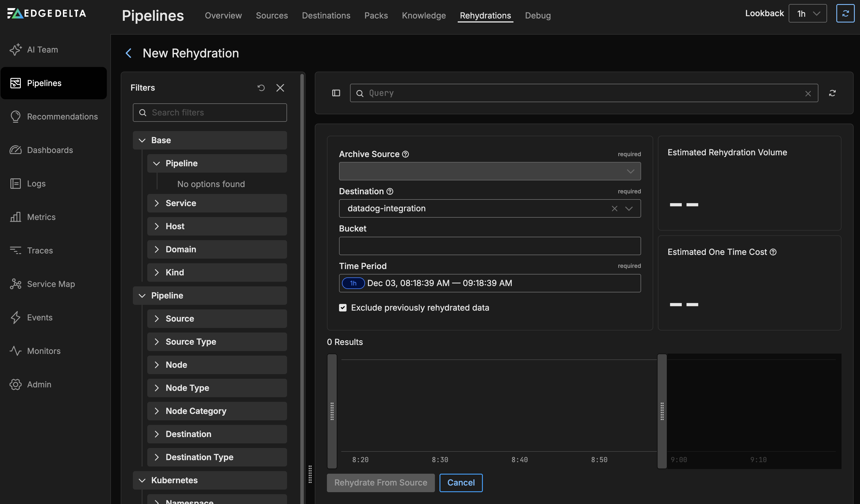Open Monitors from the sidebar
Screen dimensions: 860x504
pyautogui.click(x=44, y=351)
